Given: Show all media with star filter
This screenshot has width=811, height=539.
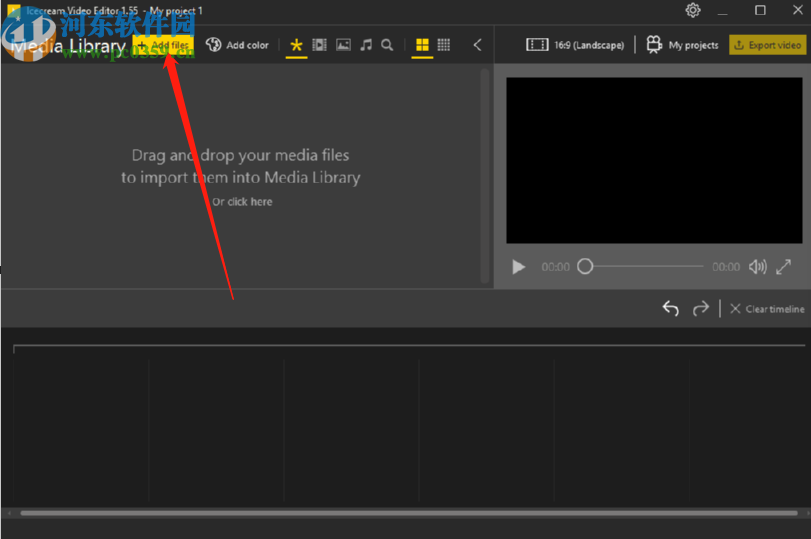Looking at the screenshot, I should 296,45.
